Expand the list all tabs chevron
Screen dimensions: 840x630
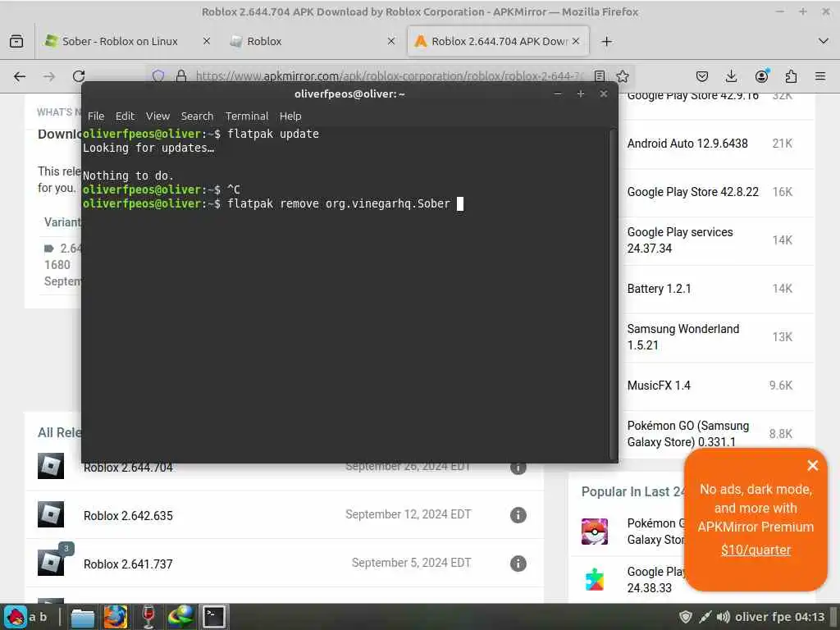click(x=824, y=41)
